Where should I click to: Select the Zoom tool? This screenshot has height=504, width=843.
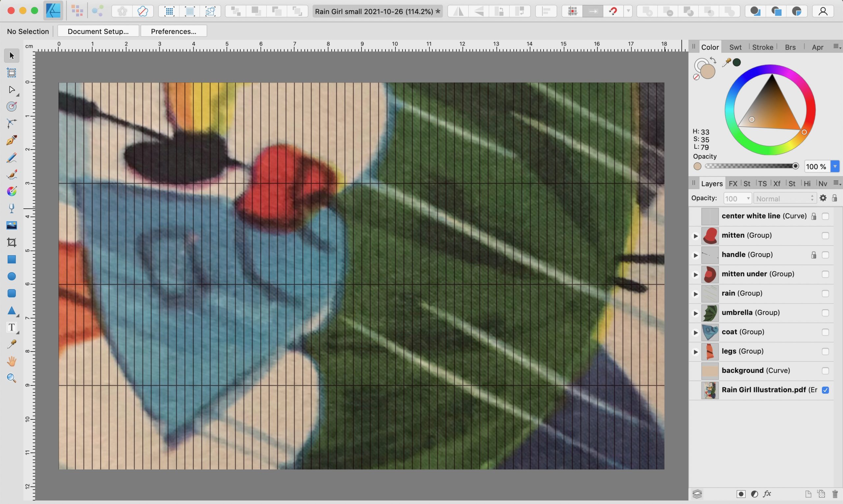[12, 378]
